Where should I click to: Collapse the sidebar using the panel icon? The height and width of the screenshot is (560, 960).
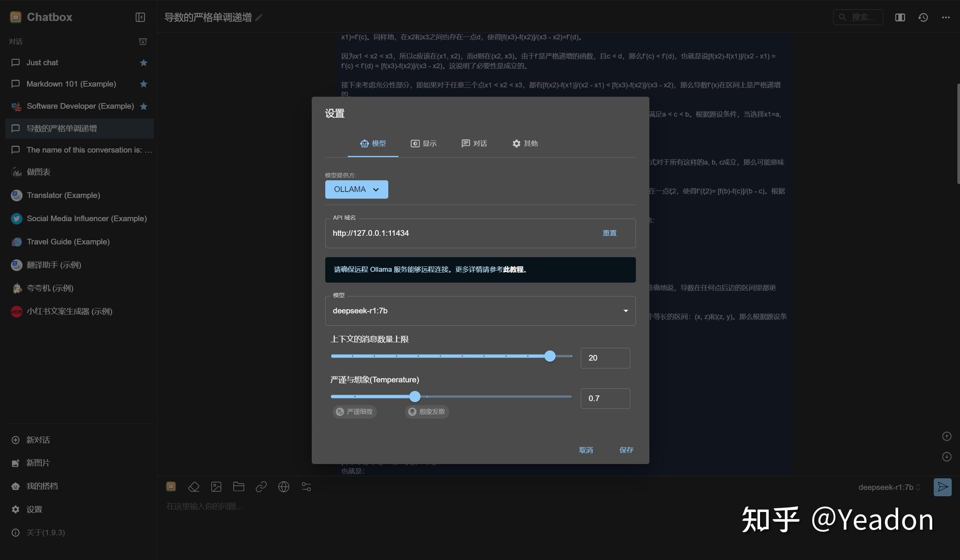tap(140, 17)
